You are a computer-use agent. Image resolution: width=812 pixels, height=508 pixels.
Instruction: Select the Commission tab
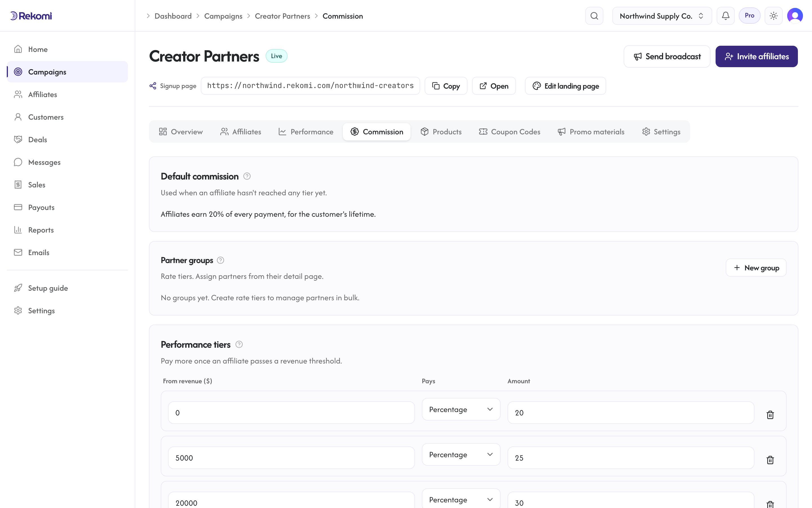376,132
